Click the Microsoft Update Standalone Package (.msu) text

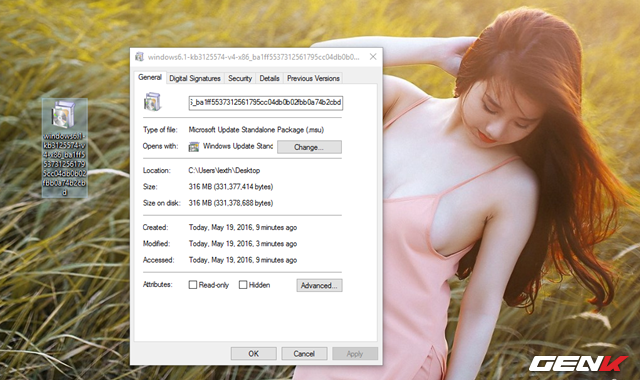[x=256, y=130]
